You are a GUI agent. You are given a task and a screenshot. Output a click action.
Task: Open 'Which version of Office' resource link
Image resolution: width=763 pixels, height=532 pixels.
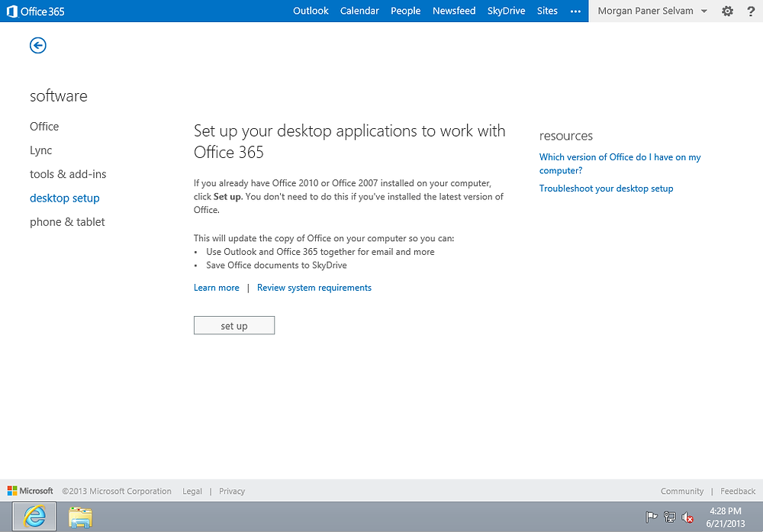coord(620,163)
